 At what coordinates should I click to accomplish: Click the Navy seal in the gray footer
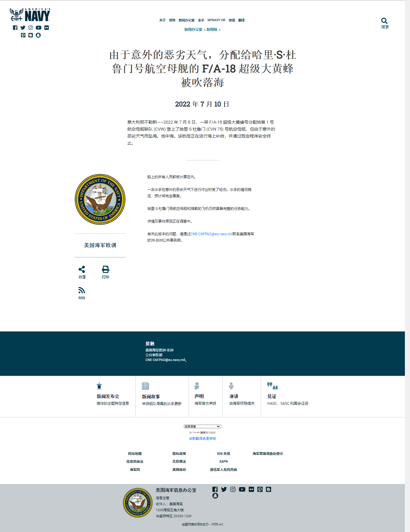coord(138,503)
